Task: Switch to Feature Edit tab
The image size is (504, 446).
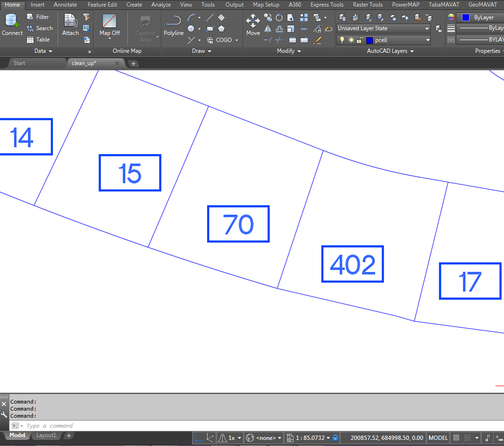Action: click(x=102, y=5)
